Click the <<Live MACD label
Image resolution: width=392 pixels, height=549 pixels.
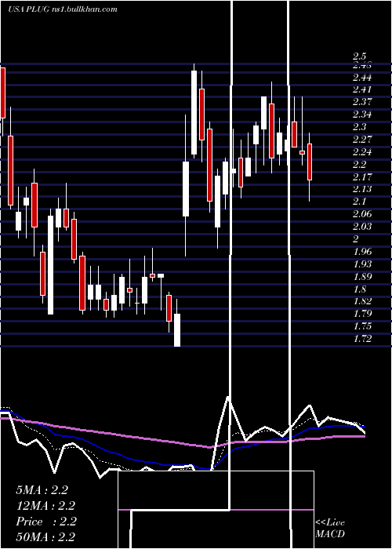pyautogui.click(x=330, y=529)
